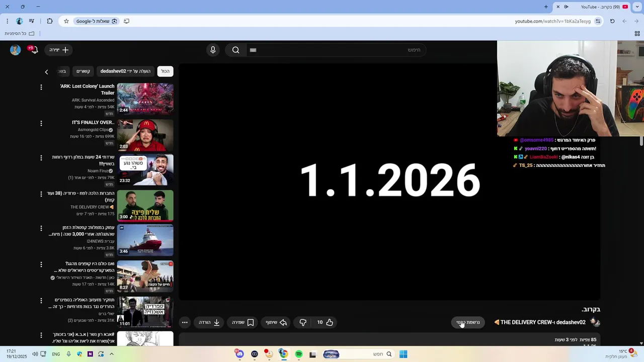Open Discord from the taskbar

tap(239, 354)
